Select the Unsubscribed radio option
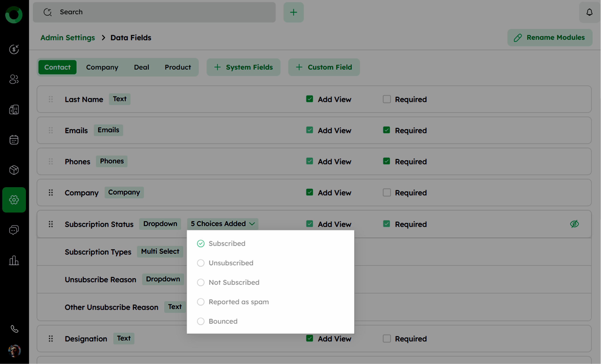601x364 pixels. tap(201, 263)
